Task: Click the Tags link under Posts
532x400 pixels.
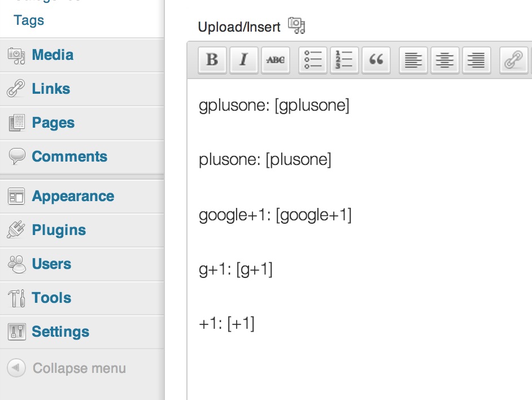Action: click(x=29, y=20)
